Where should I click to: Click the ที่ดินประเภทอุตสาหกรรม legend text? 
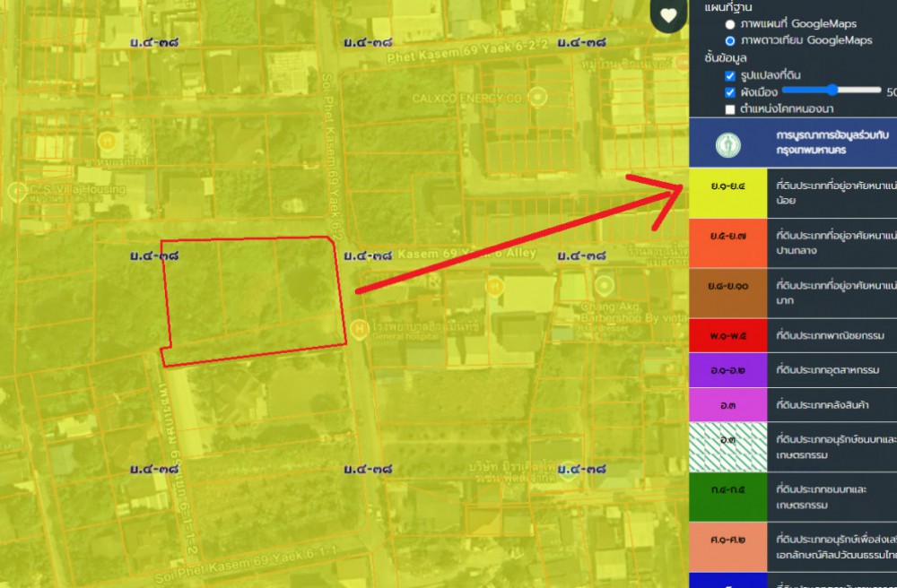[828, 370]
